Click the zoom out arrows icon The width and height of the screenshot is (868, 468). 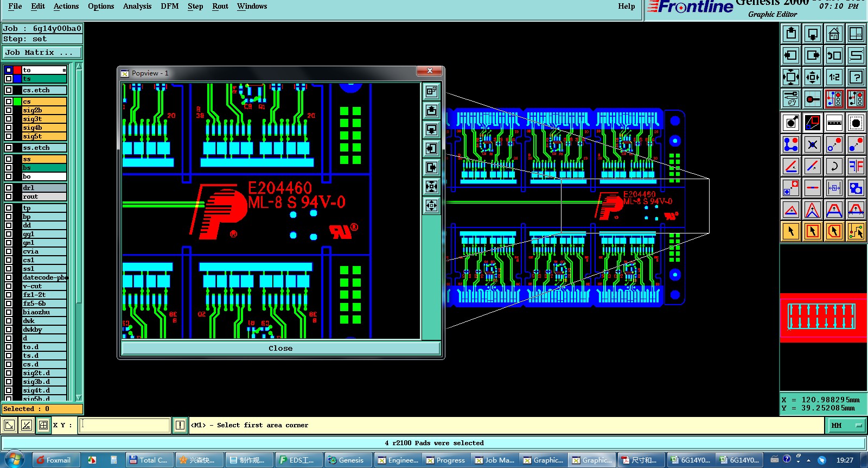point(813,77)
